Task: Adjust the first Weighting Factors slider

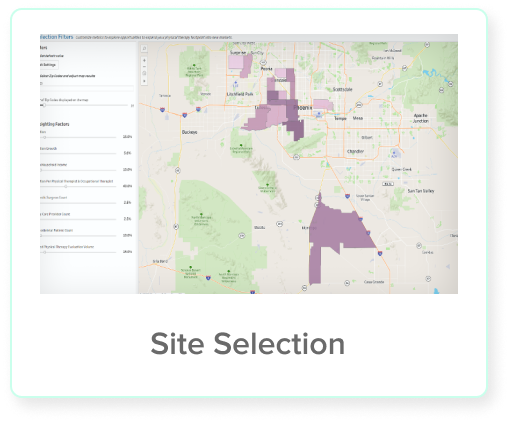Action: (78, 137)
